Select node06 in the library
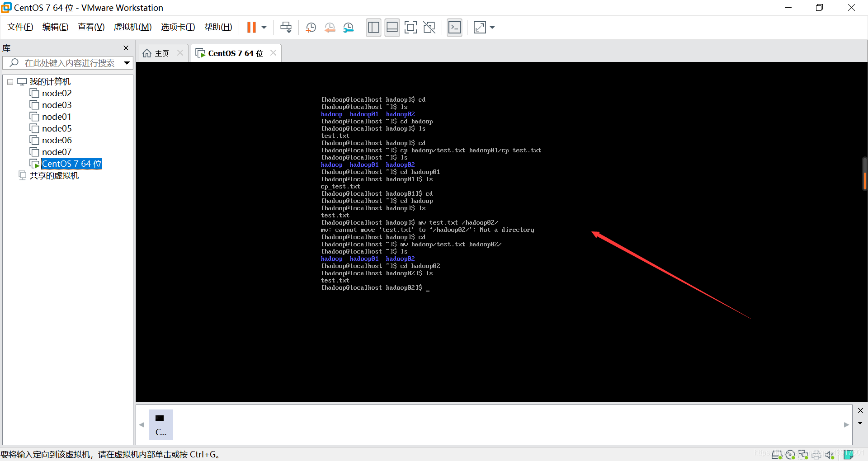Viewport: 868px width, 461px height. click(x=57, y=141)
